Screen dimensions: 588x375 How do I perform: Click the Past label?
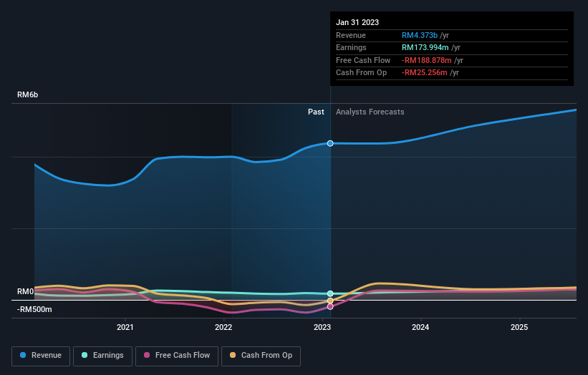click(316, 112)
